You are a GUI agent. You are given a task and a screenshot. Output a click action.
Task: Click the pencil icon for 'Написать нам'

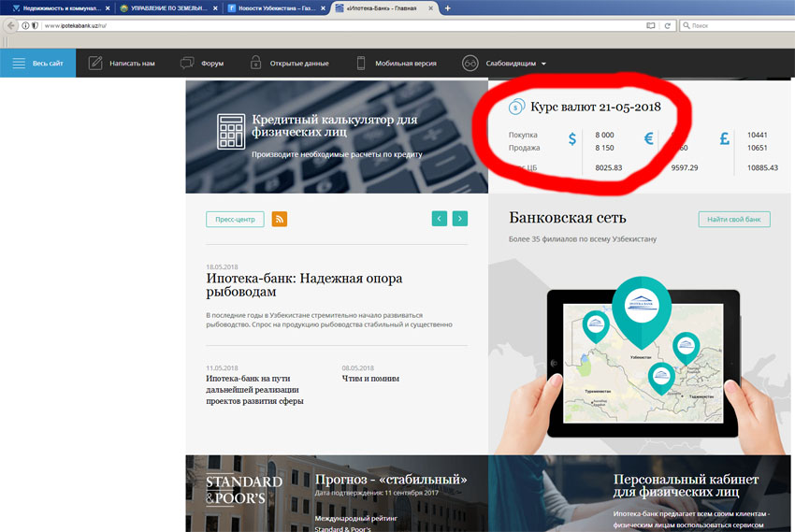(95, 63)
